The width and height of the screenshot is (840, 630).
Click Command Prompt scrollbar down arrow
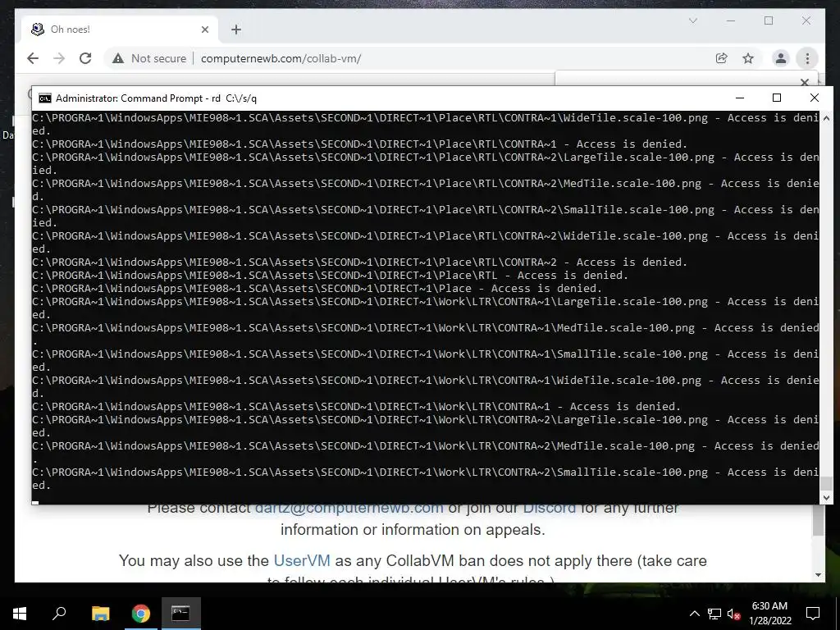tap(826, 498)
